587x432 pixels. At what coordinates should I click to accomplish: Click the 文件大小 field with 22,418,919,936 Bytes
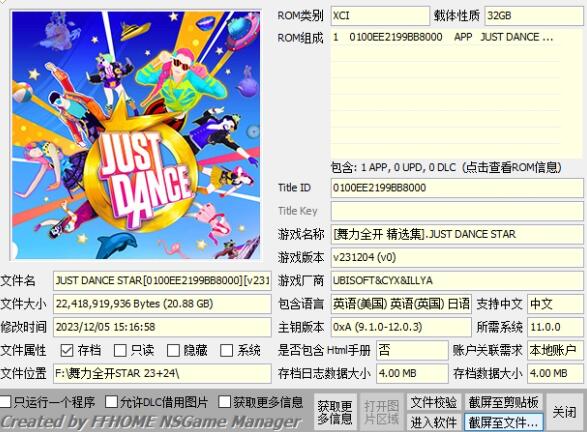tap(162, 304)
